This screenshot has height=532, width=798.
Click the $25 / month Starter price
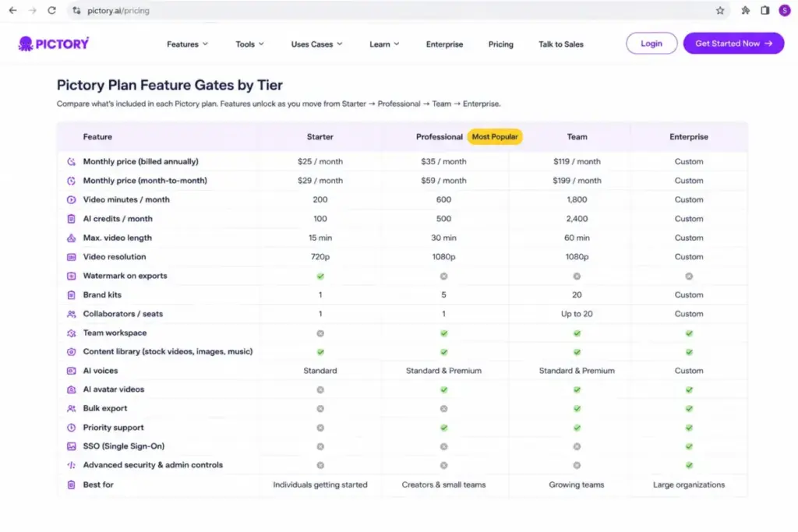pyautogui.click(x=320, y=162)
